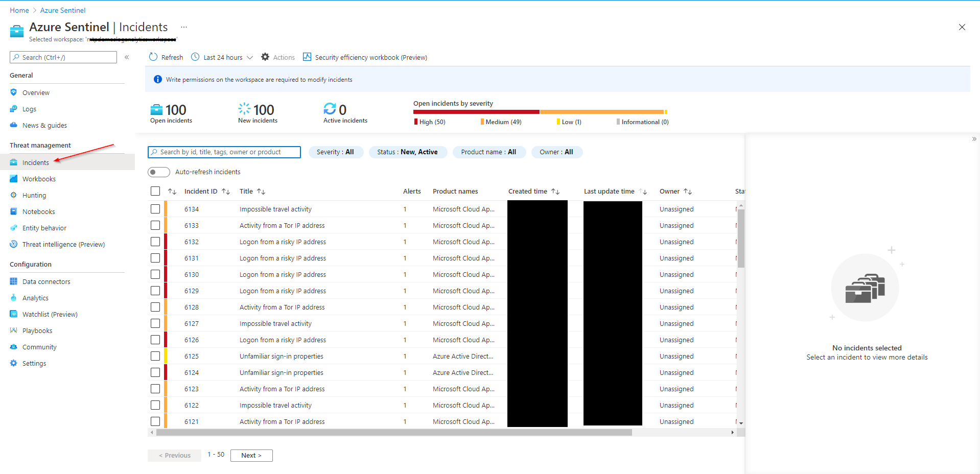Open Threat intelligence (Preview) icon
Image resolution: width=980 pixels, height=474 pixels.
click(14, 244)
